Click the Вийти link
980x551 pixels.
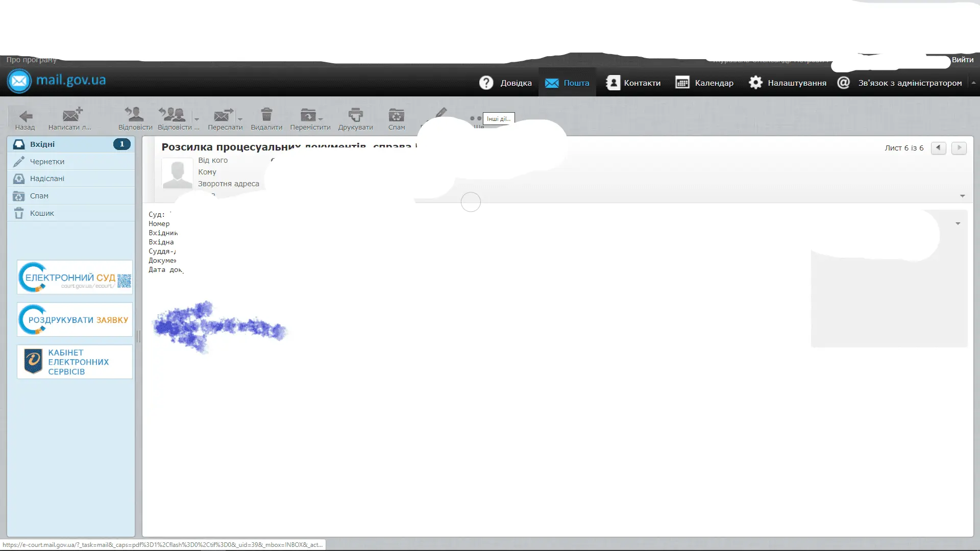pos(963,60)
